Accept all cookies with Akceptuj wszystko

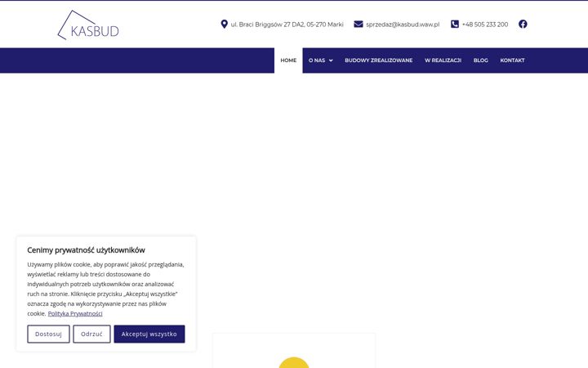tap(149, 334)
